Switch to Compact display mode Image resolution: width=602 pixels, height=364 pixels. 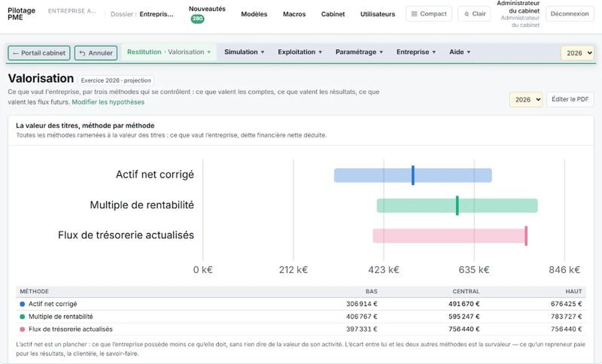(428, 14)
